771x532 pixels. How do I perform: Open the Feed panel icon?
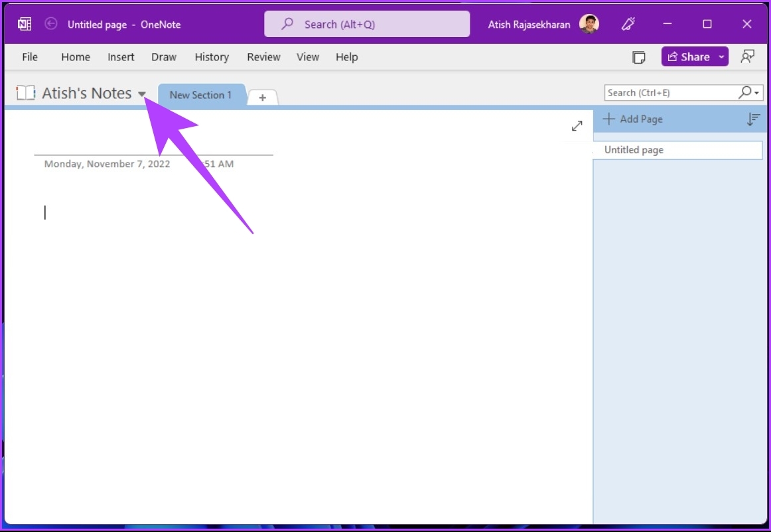638,57
